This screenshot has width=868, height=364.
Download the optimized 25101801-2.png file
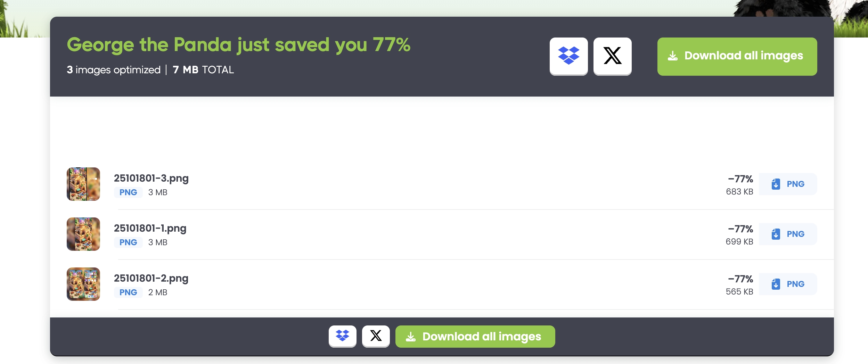pos(788,284)
